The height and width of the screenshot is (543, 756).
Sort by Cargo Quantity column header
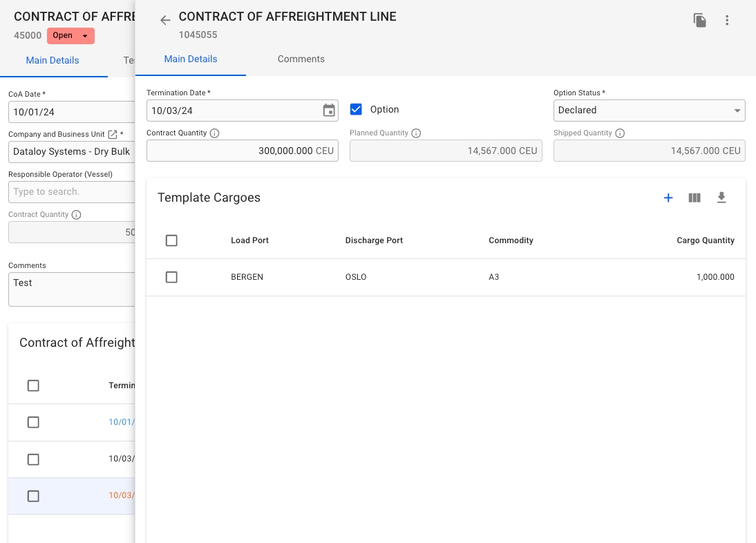click(x=705, y=240)
